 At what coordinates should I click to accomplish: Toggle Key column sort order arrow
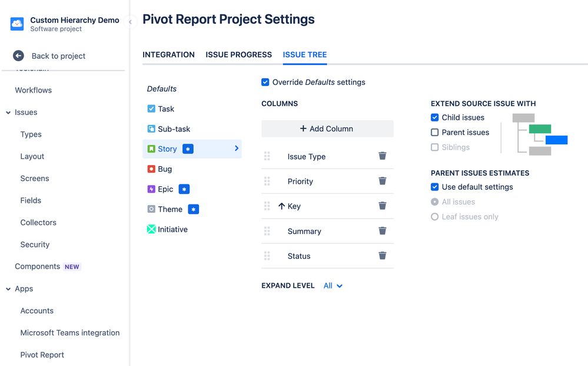tap(282, 206)
